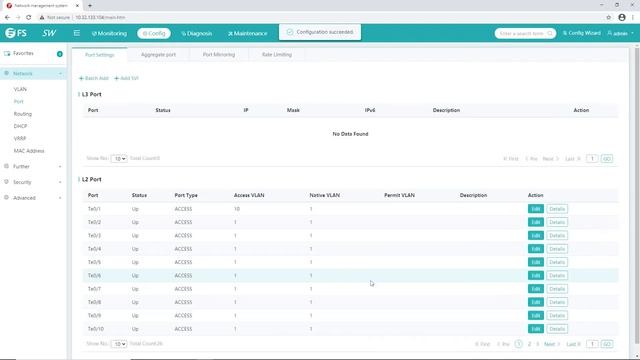Viewport: 640px width, 360px height.
Task: Click Next in L2 Port pagination
Action: tap(551, 344)
